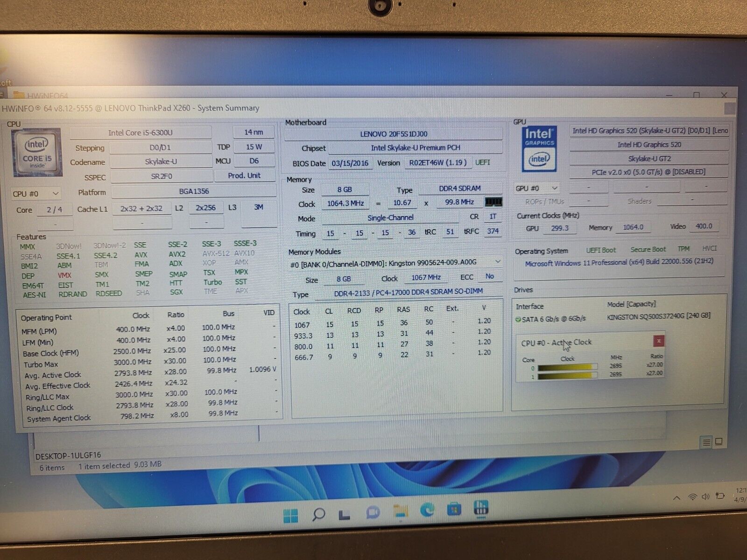
Task: Show hidden system tray icons
Action: (x=676, y=498)
